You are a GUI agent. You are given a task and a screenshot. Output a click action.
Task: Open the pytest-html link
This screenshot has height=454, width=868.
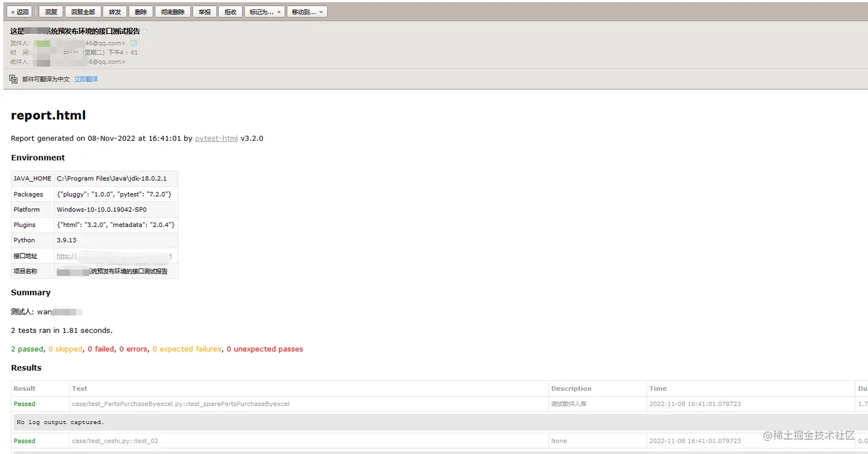coord(216,138)
